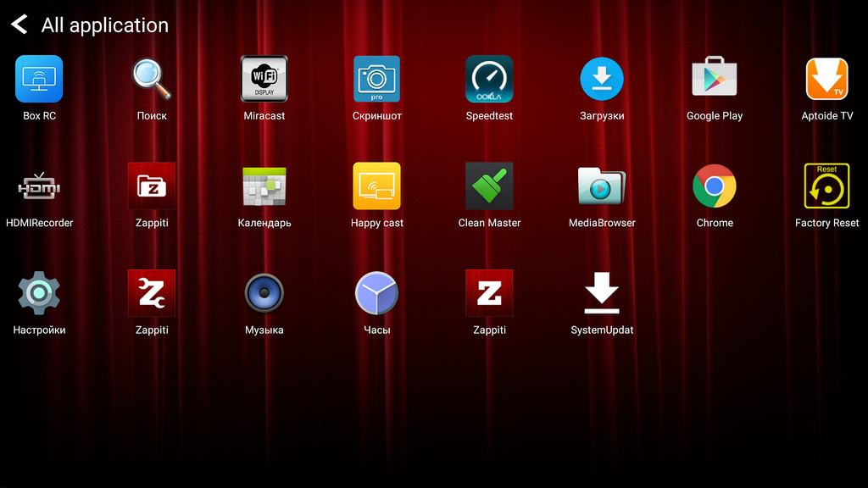Viewport: 868px width, 488px height.
Task: Open the Музыка speaker app
Action: [x=264, y=292]
